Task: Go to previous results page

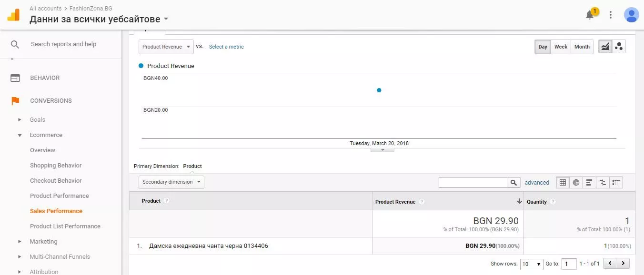Action: pos(610,264)
